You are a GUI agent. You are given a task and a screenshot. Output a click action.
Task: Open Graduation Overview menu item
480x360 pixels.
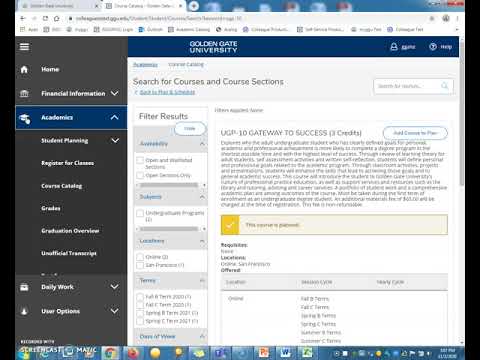70,231
